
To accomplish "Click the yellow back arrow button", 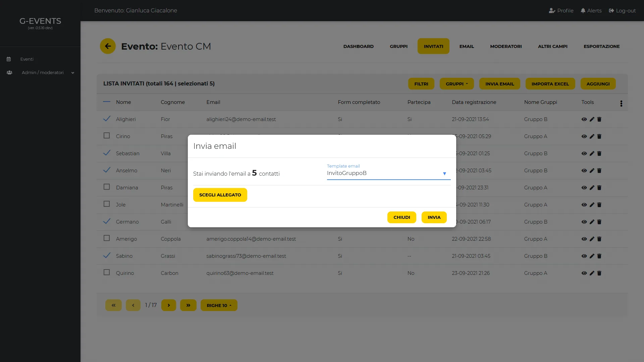I will (108, 46).
